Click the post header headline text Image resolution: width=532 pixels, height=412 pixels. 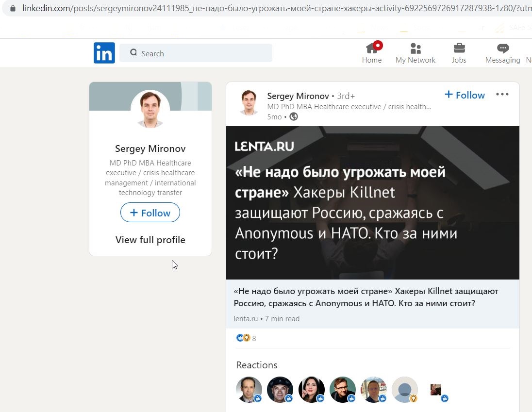tap(349, 106)
